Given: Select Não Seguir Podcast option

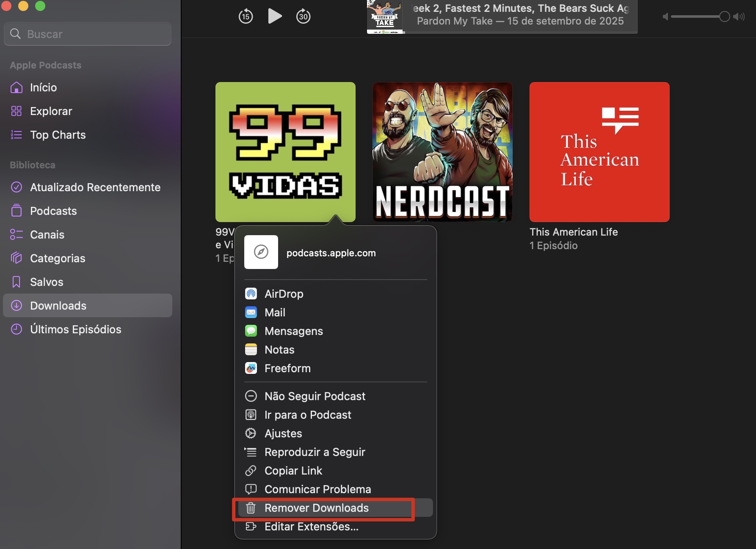Looking at the screenshot, I should (315, 396).
